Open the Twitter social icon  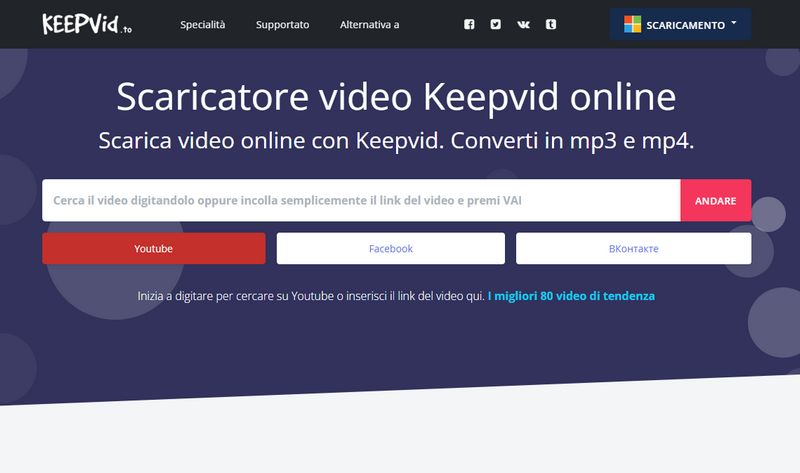(x=495, y=24)
